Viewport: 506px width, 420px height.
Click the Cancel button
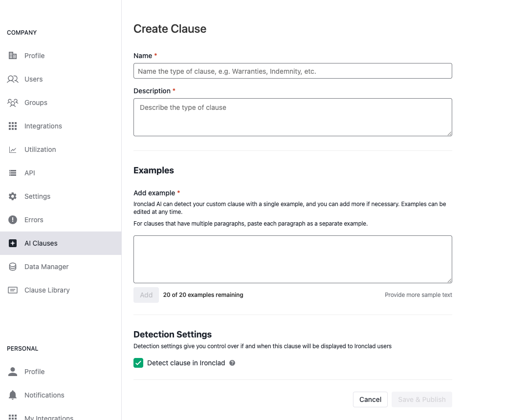point(370,399)
